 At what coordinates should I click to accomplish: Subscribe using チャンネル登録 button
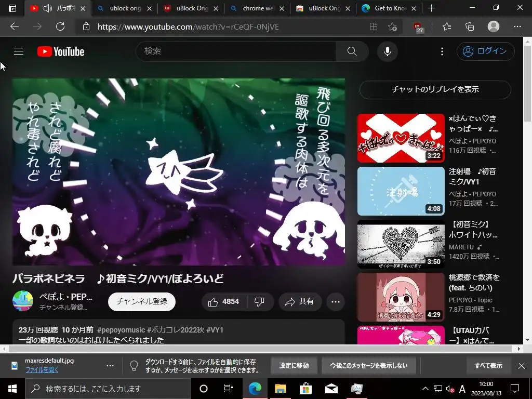(142, 302)
